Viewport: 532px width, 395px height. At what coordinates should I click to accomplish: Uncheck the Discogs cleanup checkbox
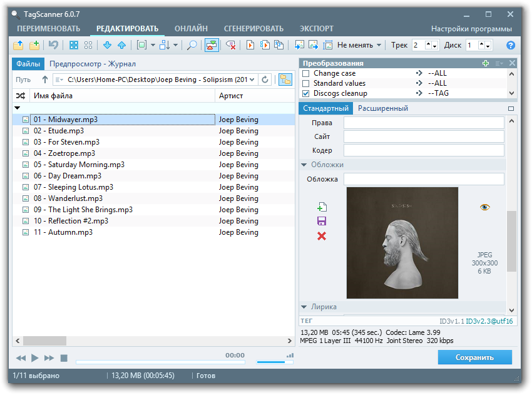(306, 93)
